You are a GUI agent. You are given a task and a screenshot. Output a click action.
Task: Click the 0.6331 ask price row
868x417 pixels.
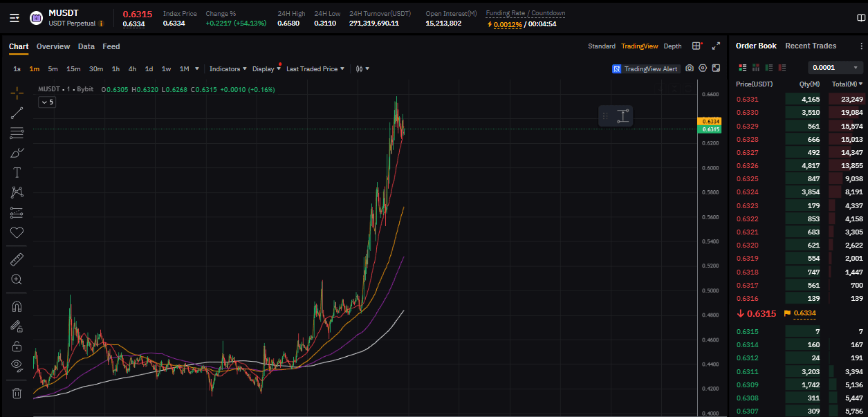point(747,100)
